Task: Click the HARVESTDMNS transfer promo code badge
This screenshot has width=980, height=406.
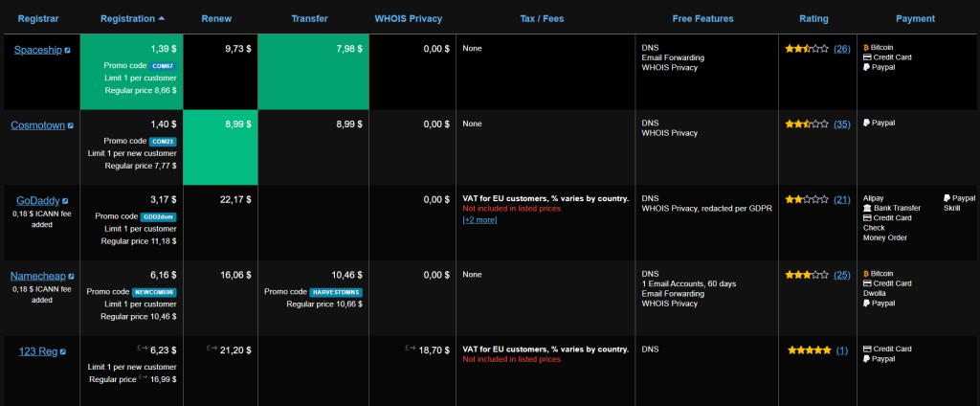Action: (x=336, y=291)
